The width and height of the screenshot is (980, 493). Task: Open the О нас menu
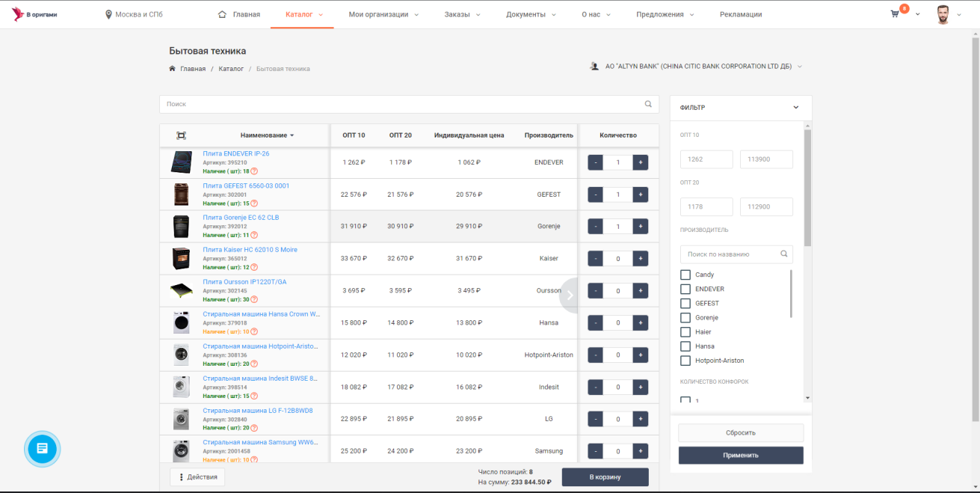click(x=596, y=14)
